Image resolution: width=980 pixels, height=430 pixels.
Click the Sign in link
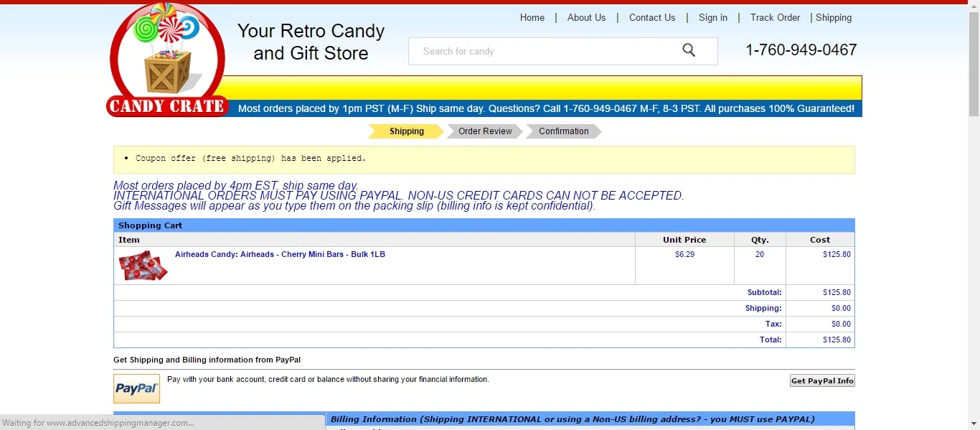click(713, 18)
